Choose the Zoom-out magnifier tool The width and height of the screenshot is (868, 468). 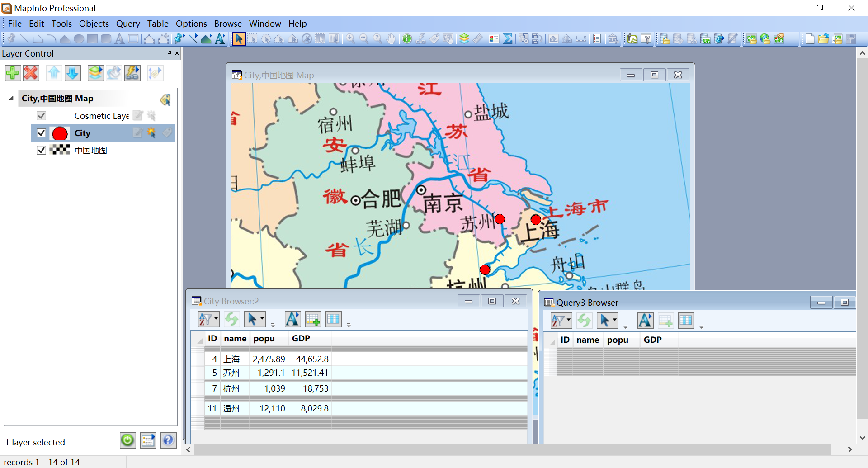point(364,39)
